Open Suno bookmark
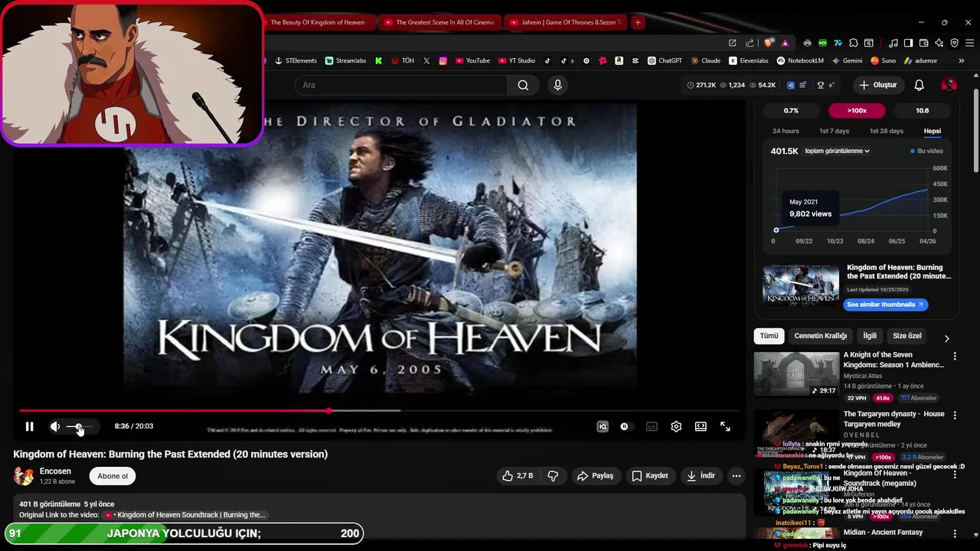 (x=883, y=60)
